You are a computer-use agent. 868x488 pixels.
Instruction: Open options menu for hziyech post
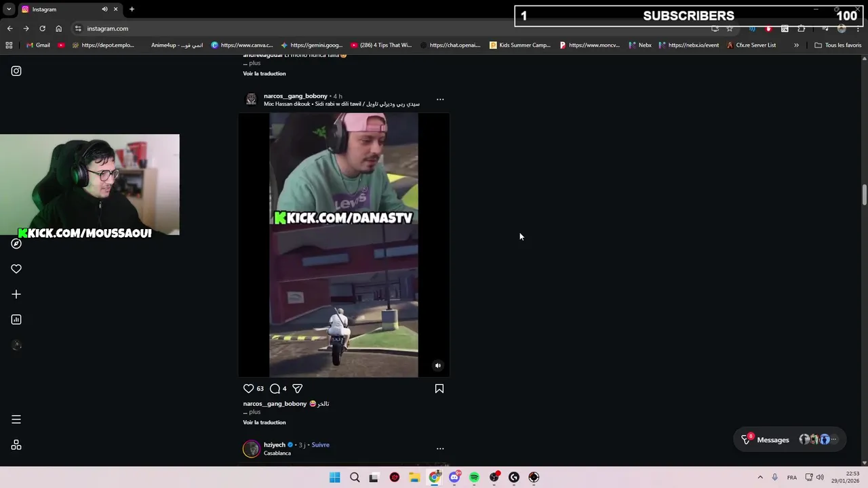pyautogui.click(x=440, y=449)
